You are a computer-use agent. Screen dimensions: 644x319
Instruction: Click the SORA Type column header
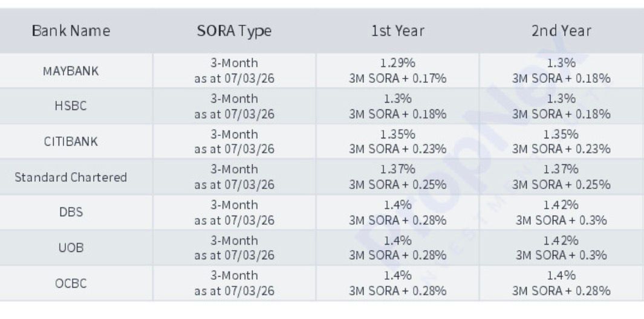[x=233, y=31]
